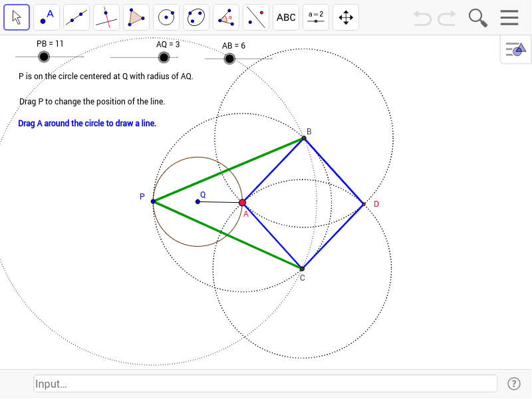Pick the Circle with center tool
The width and height of the screenshot is (532, 399).
166,17
